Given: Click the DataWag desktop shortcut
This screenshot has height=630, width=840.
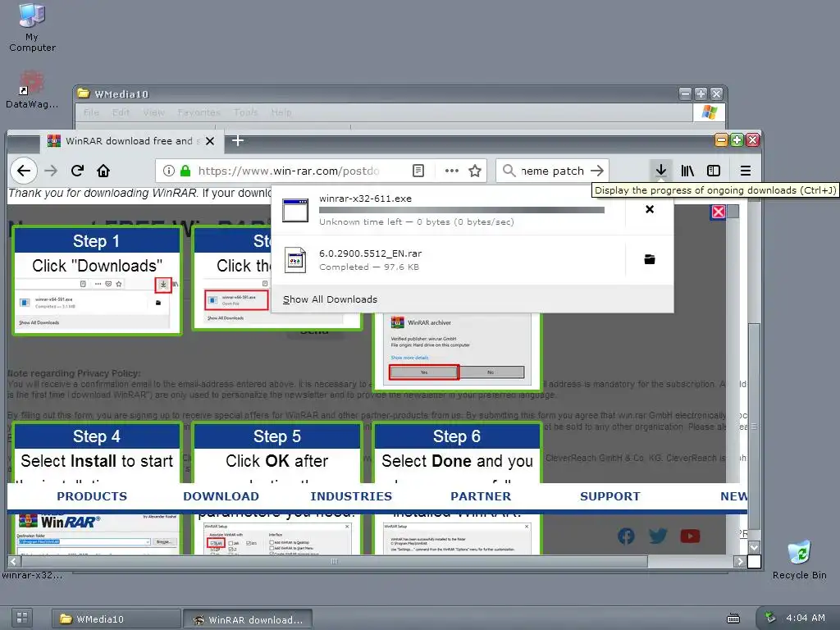Looking at the screenshot, I should [32, 89].
